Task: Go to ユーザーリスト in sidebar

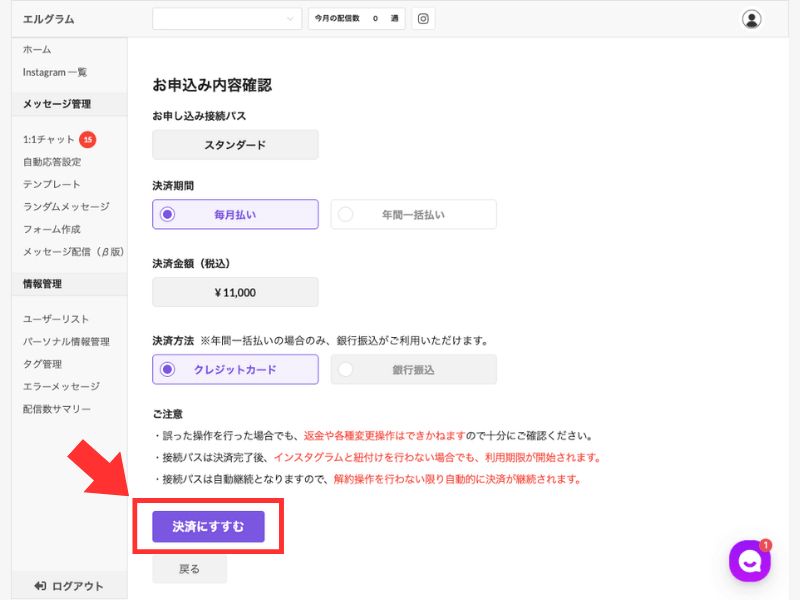Action: pos(56,319)
